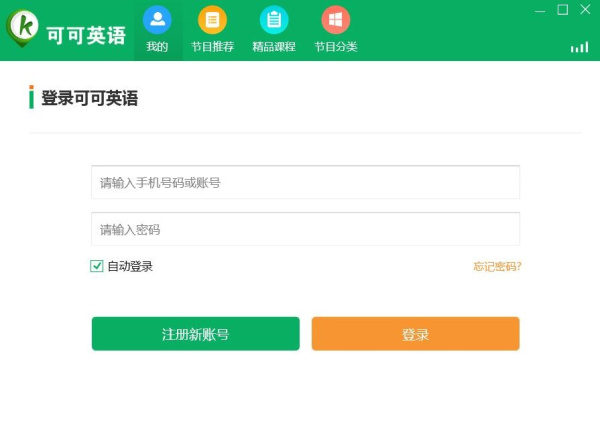Image resolution: width=600 pixels, height=433 pixels.
Task: Focus the phone number or account field
Action: [x=305, y=182]
